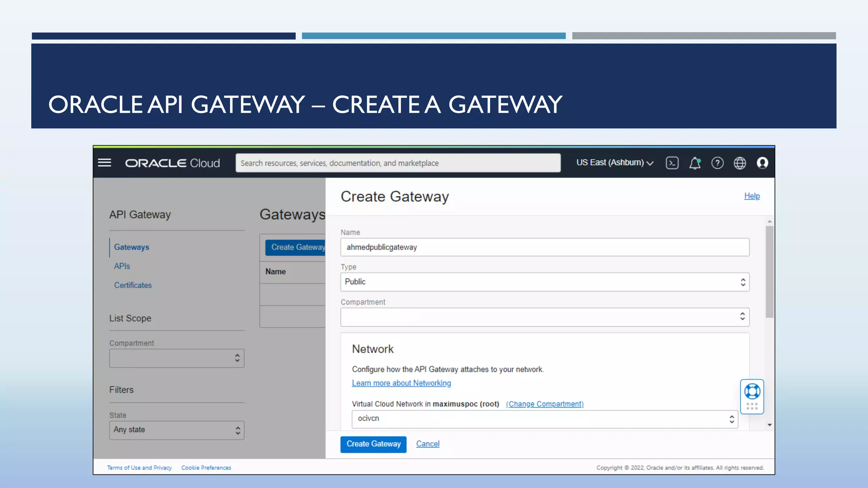Click the Cancel link

tap(428, 444)
